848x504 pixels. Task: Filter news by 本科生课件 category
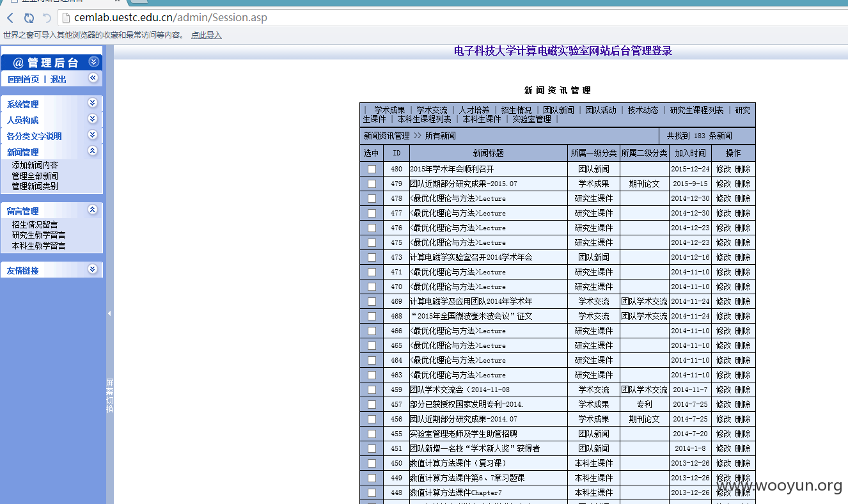pos(482,119)
